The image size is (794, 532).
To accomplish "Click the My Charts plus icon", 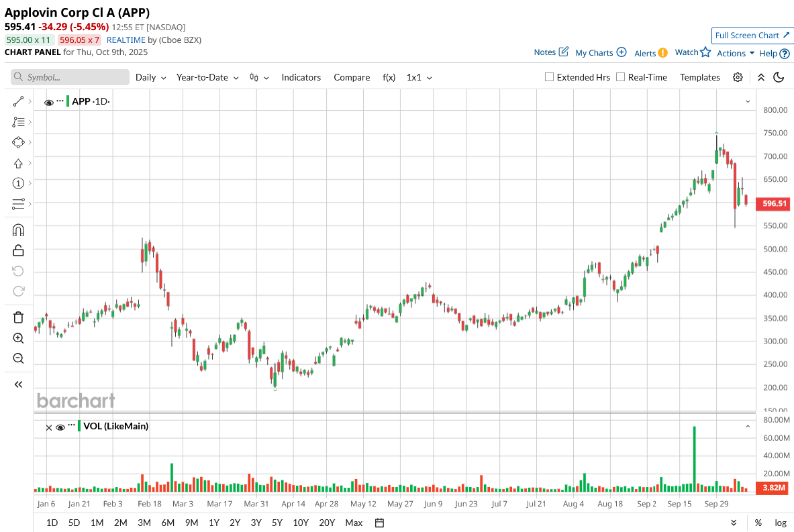I will (622, 52).
